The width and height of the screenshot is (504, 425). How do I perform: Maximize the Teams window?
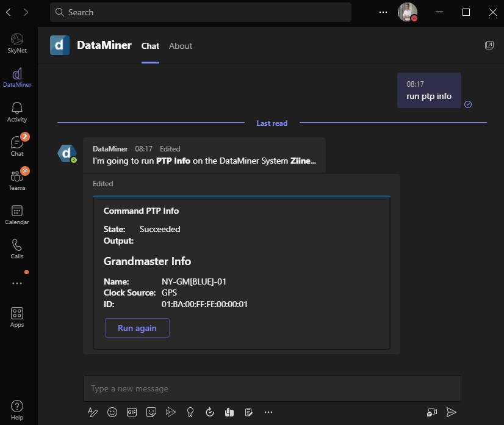[466, 12]
